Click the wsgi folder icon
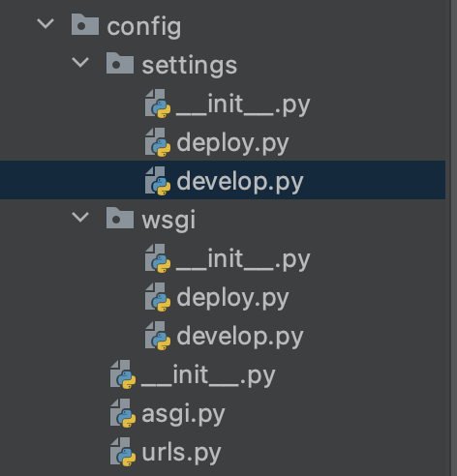This screenshot has height=476, width=457. [x=120, y=218]
